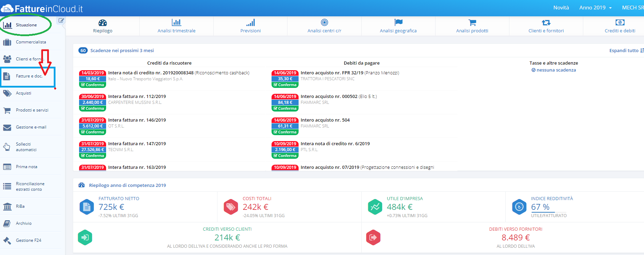
Task: Click the FattureinCloud.it logo
Action: click(x=42, y=9)
